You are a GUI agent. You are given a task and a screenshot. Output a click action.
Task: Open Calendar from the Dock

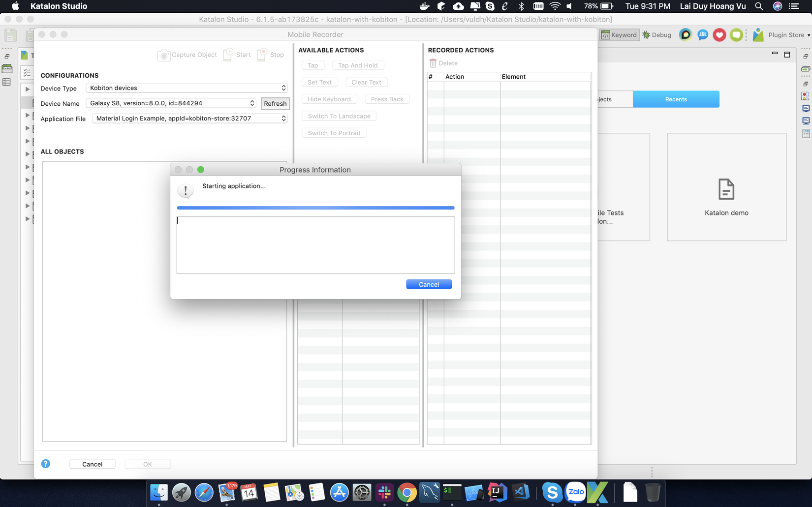click(x=249, y=492)
